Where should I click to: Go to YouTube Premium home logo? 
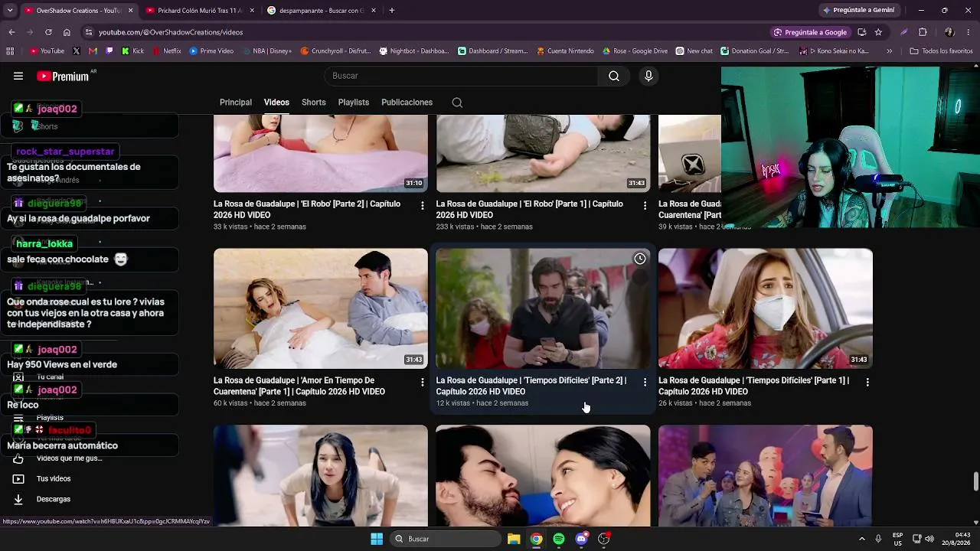pos(63,76)
